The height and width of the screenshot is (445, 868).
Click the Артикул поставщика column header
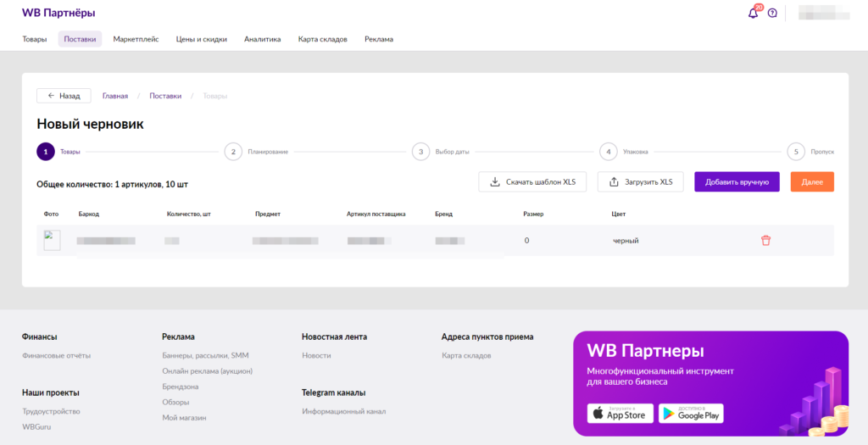[x=376, y=214]
